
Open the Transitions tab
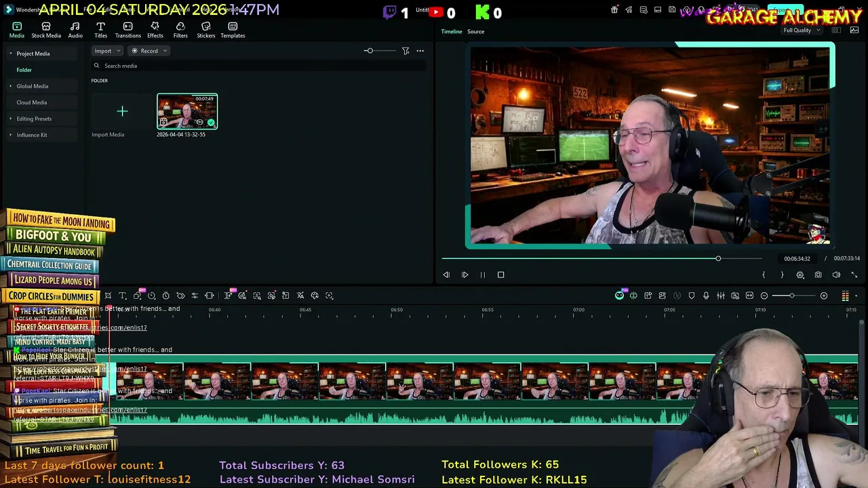pyautogui.click(x=128, y=30)
